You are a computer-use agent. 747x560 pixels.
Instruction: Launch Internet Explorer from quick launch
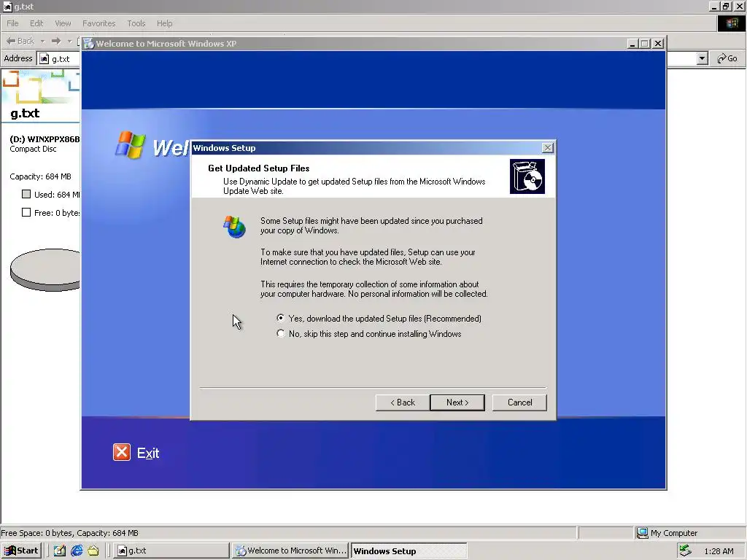77,551
